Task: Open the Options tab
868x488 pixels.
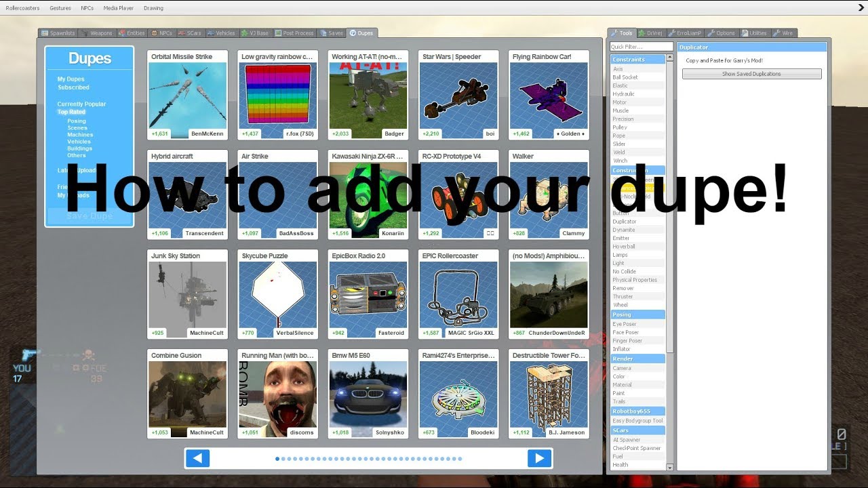Action: (x=722, y=33)
